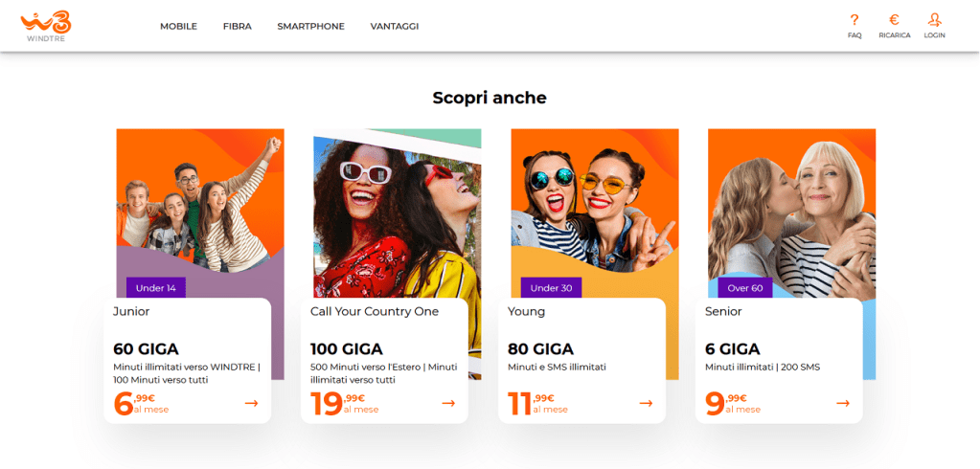Click the WINDTRE logo
The image size is (980, 469).
point(47,25)
